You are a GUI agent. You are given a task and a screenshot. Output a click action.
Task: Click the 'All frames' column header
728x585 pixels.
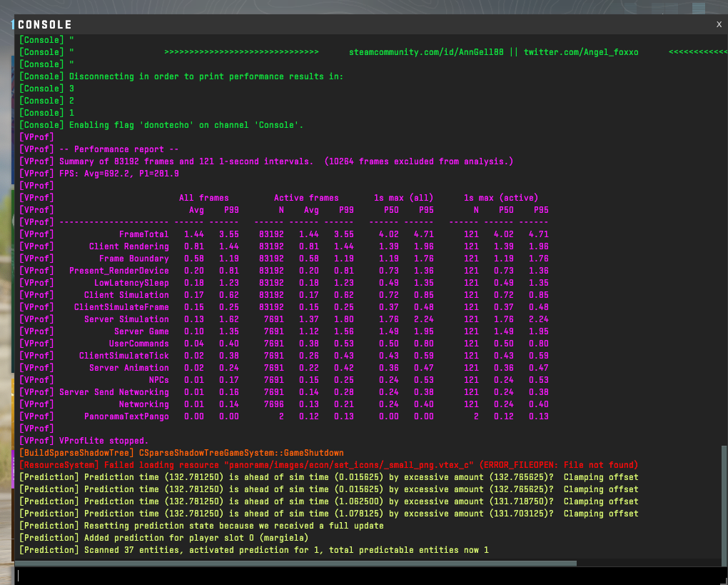[204, 197]
